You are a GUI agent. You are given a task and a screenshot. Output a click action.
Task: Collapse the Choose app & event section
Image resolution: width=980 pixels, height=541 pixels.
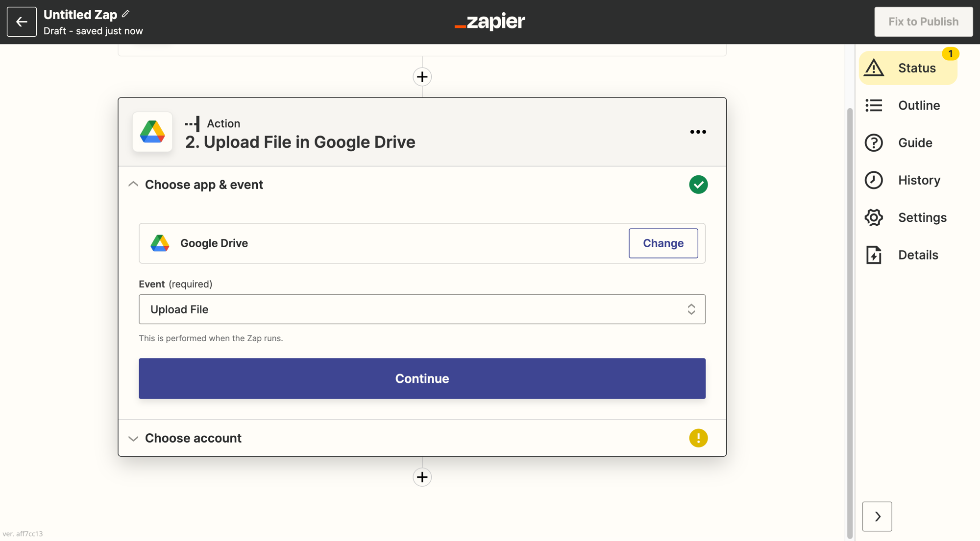click(133, 185)
